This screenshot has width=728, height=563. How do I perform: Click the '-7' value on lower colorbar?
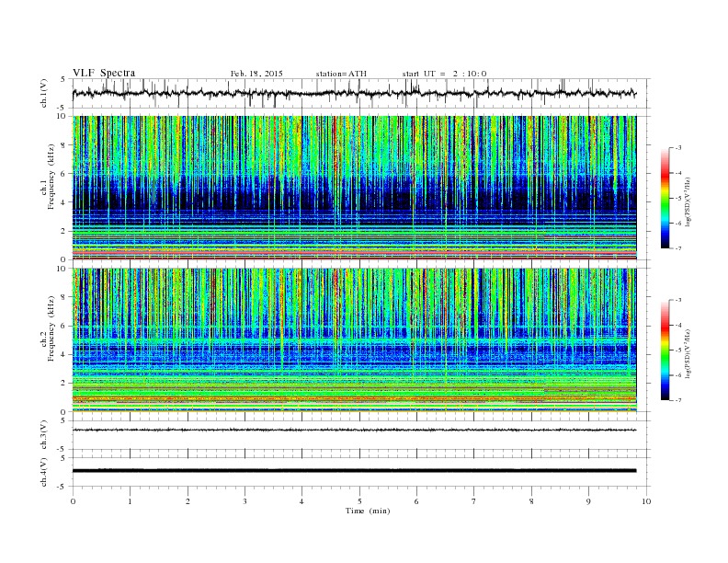click(677, 400)
